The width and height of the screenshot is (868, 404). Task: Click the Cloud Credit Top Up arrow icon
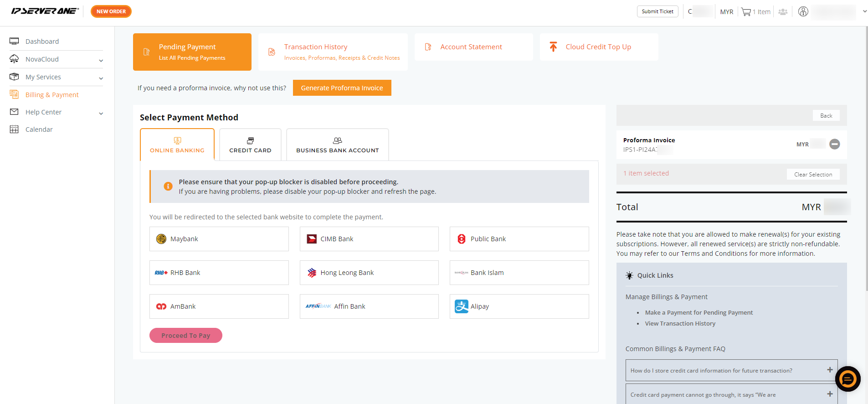point(553,47)
